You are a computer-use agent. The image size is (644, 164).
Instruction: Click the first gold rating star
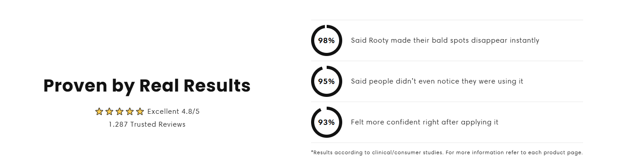coord(99,112)
